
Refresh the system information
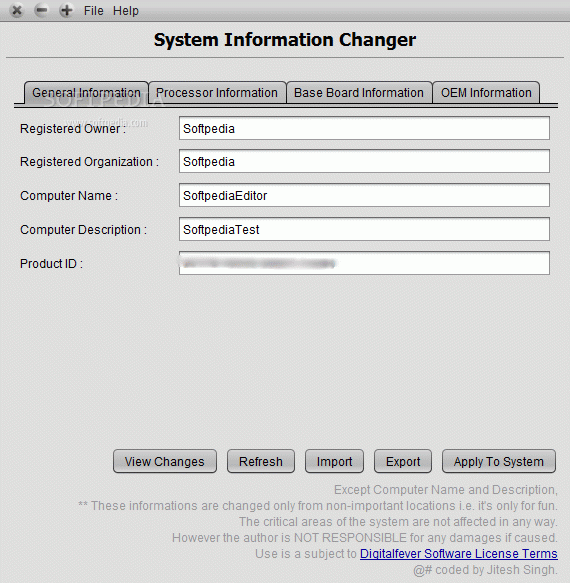[261, 461]
